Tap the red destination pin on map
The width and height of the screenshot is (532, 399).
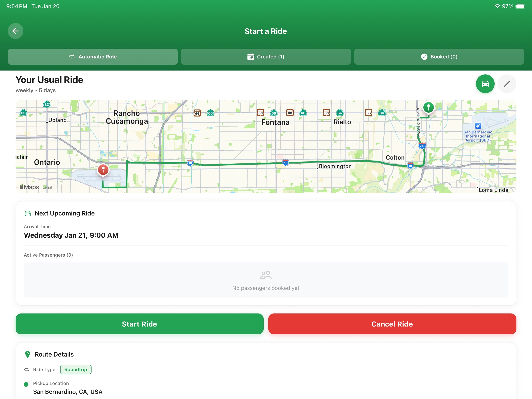point(103,170)
